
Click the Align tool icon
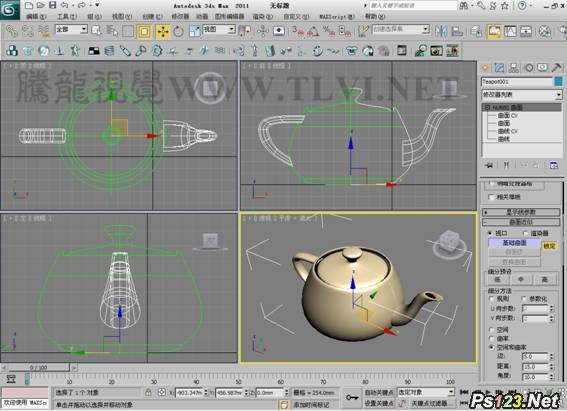point(457,31)
